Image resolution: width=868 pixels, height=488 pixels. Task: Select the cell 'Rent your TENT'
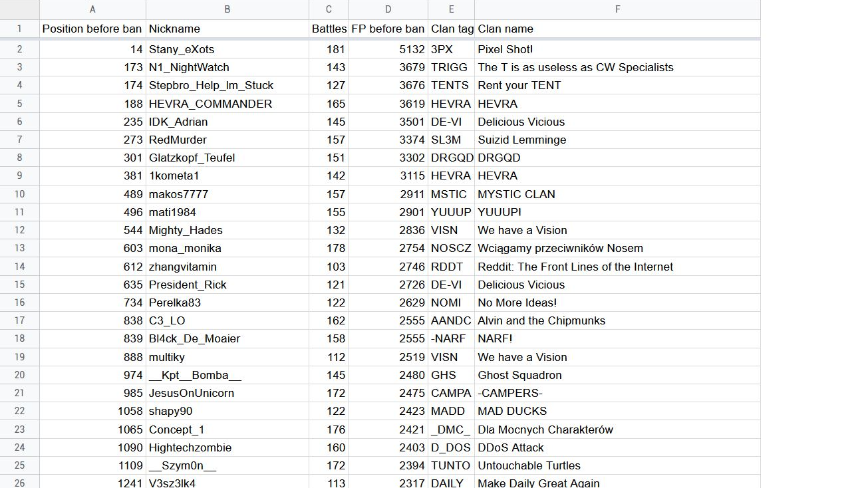618,85
